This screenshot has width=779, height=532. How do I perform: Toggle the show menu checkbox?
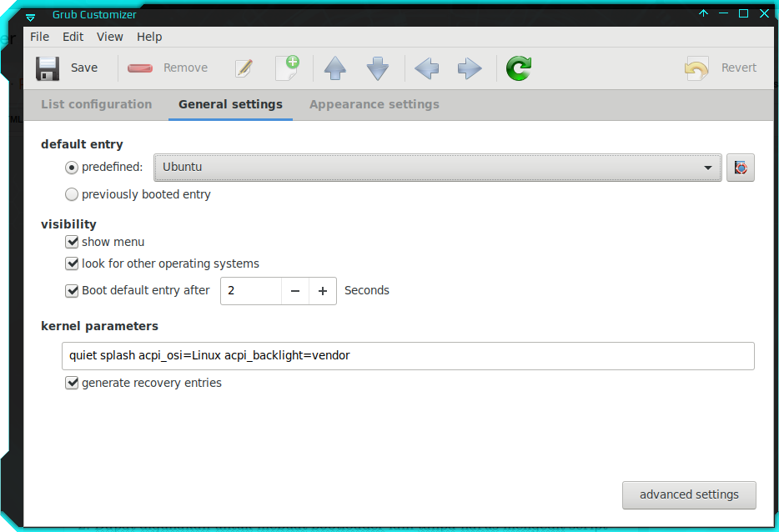(x=72, y=242)
